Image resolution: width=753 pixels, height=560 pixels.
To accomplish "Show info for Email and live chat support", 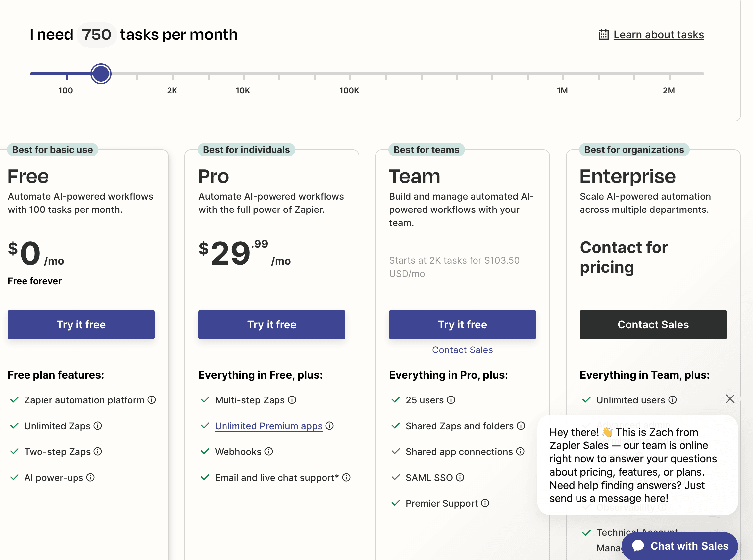I will coord(346,477).
